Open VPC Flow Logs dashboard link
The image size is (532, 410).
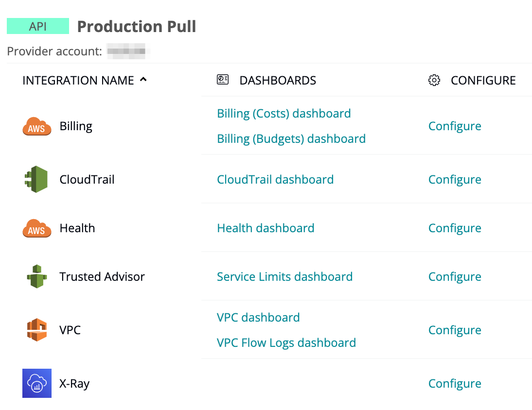point(286,343)
